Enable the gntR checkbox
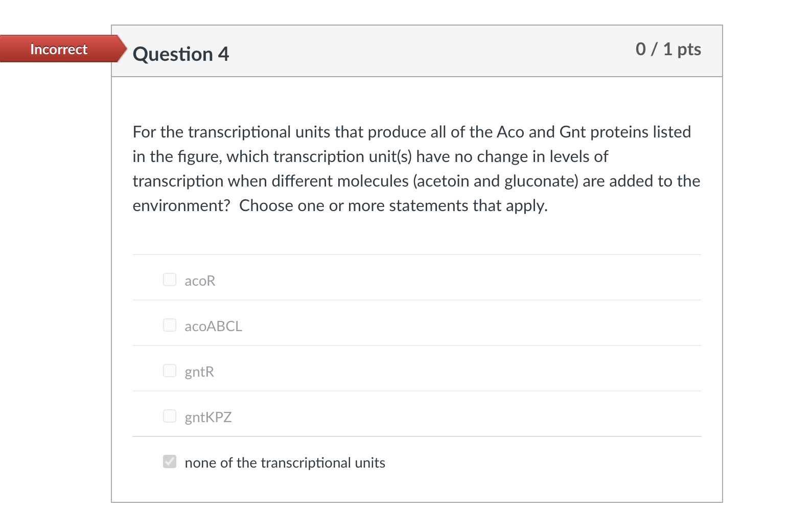 [x=169, y=371]
